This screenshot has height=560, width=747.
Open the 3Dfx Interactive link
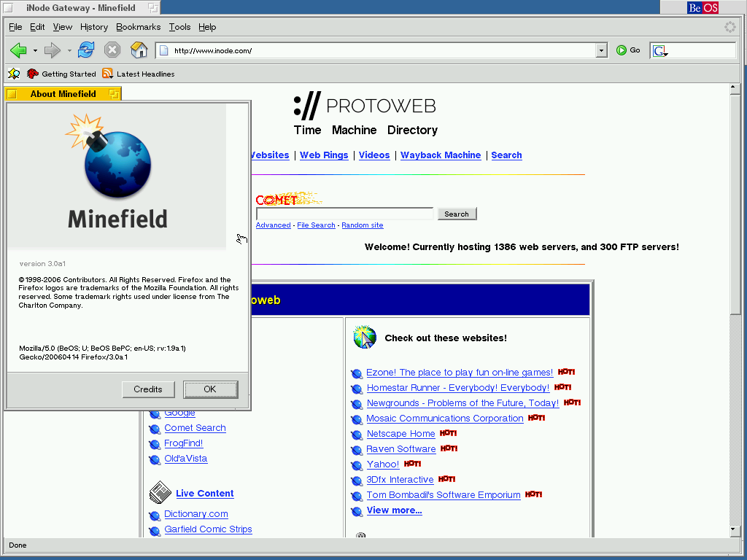(400, 480)
